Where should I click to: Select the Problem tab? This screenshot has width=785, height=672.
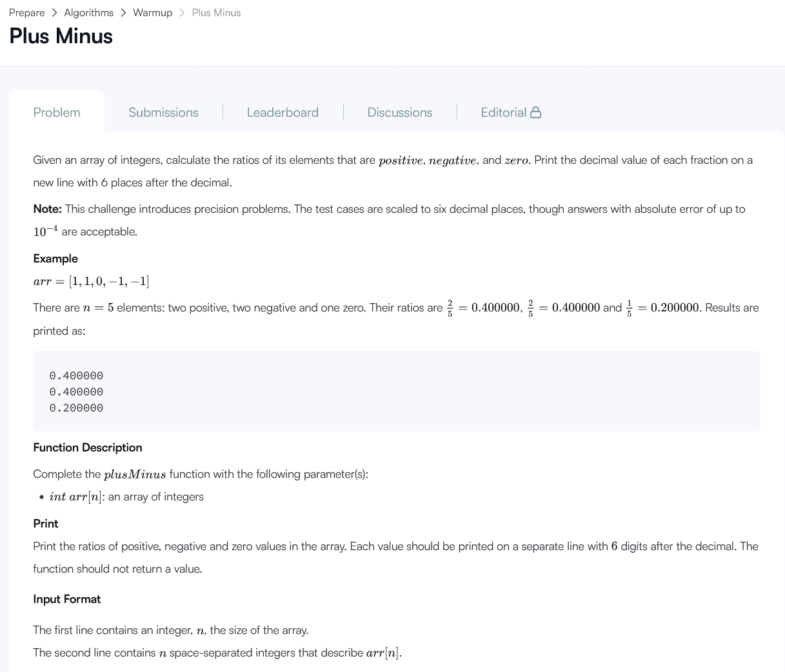point(57,112)
